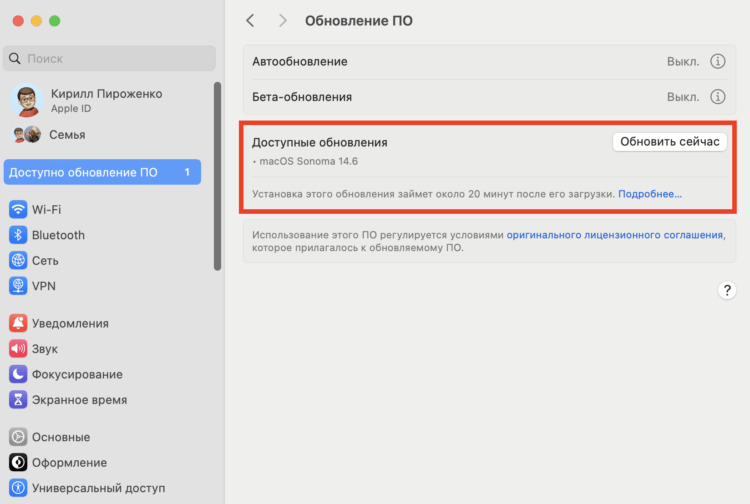Click the Экранное время hourglass icon
This screenshot has width=750, height=504.
click(x=18, y=399)
